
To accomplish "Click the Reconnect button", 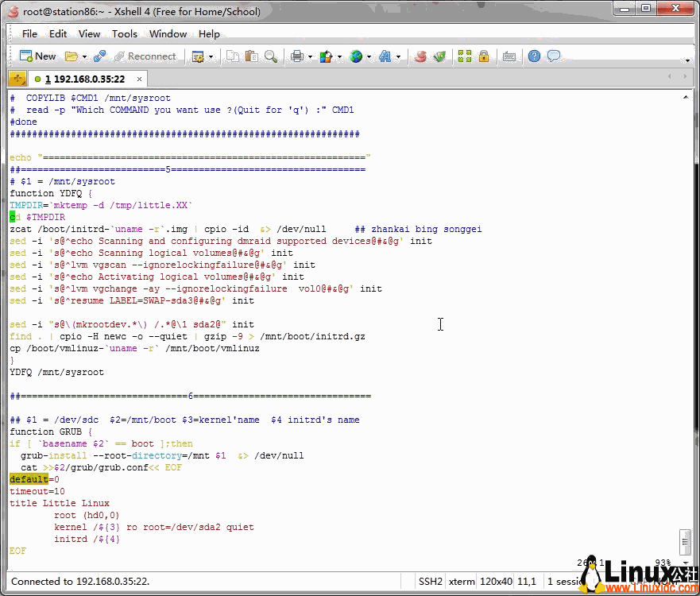I will coord(145,56).
